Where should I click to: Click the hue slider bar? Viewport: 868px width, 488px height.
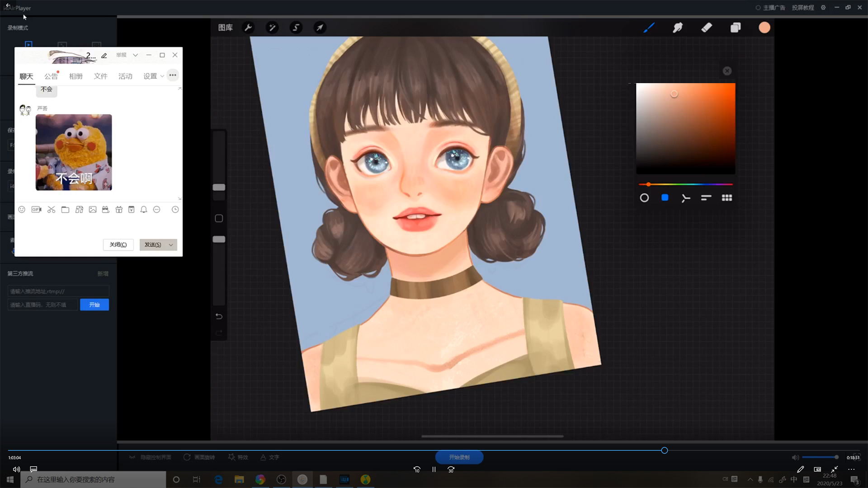[x=685, y=184]
